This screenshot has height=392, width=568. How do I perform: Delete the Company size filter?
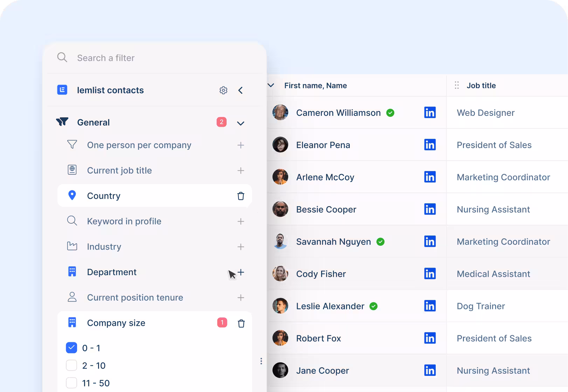[x=241, y=323]
